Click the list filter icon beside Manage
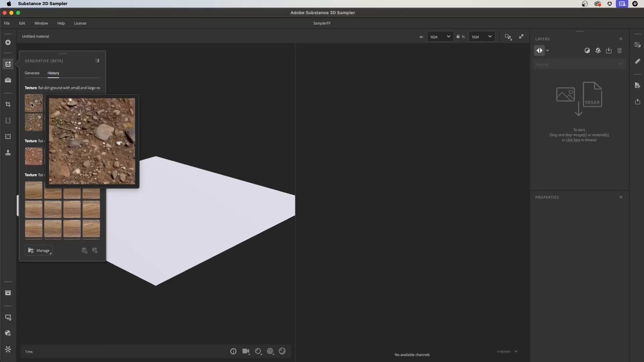 click(95, 250)
